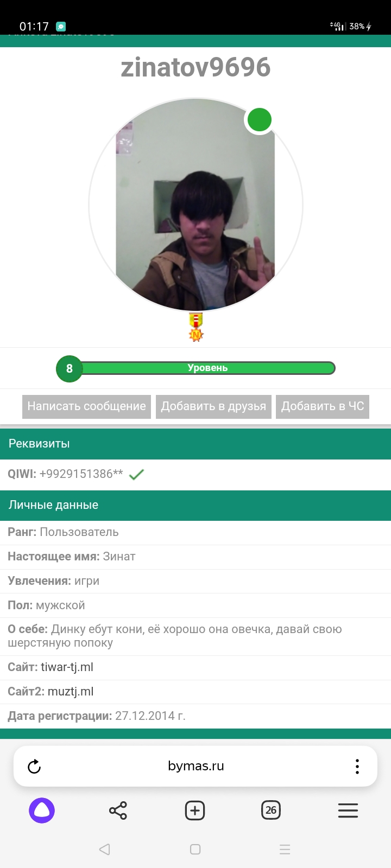Click the green online status dot

point(260,120)
